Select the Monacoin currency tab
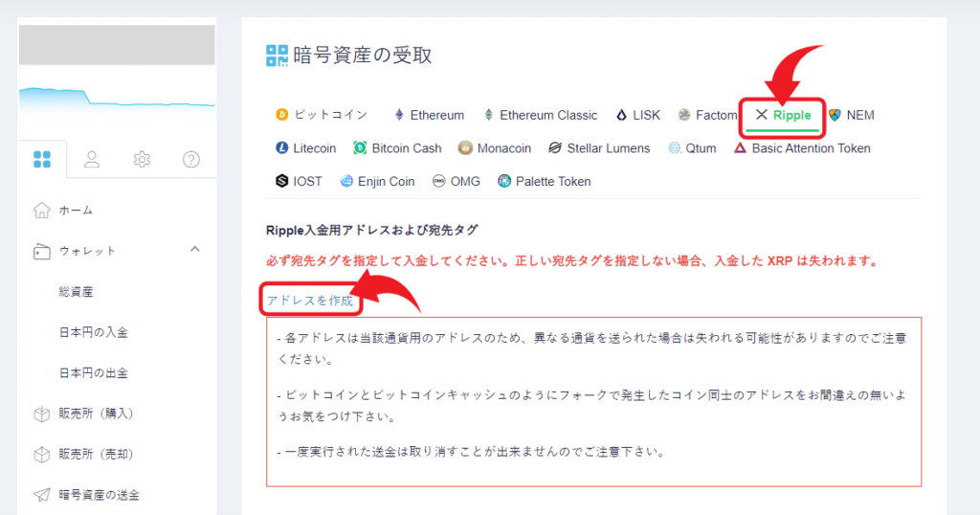The width and height of the screenshot is (980, 515). [x=495, y=148]
